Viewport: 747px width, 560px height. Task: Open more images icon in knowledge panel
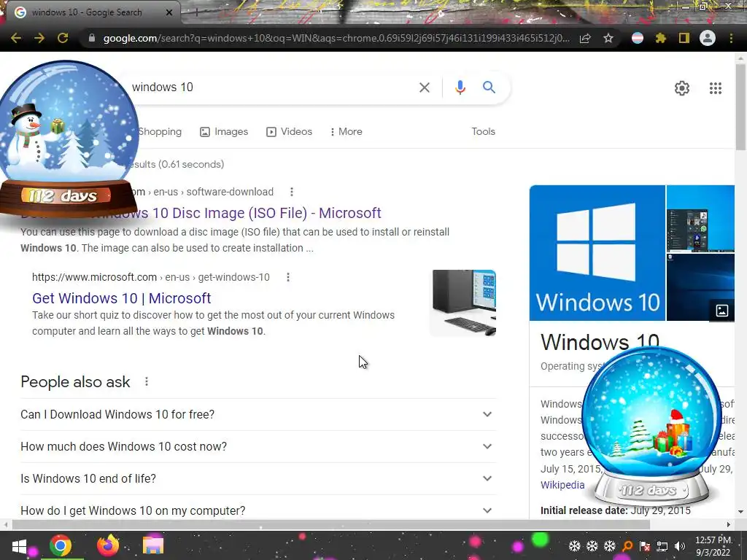coord(721,311)
